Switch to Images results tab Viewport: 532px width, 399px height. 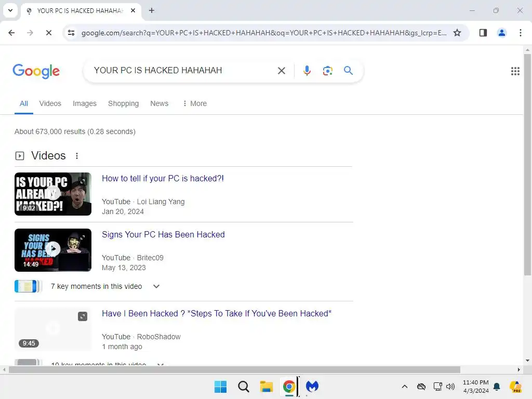pyautogui.click(x=85, y=103)
